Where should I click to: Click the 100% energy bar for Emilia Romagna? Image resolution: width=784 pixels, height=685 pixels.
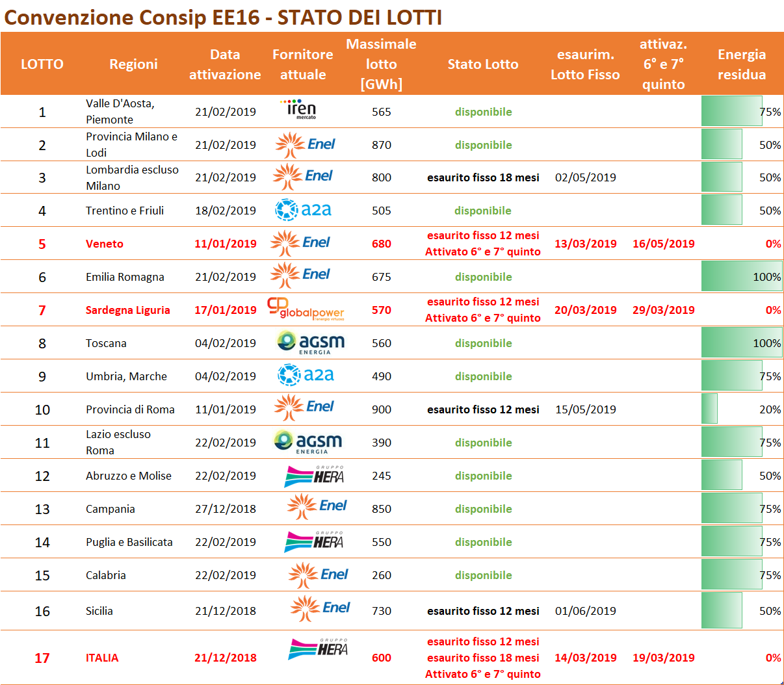tap(742, 276)
